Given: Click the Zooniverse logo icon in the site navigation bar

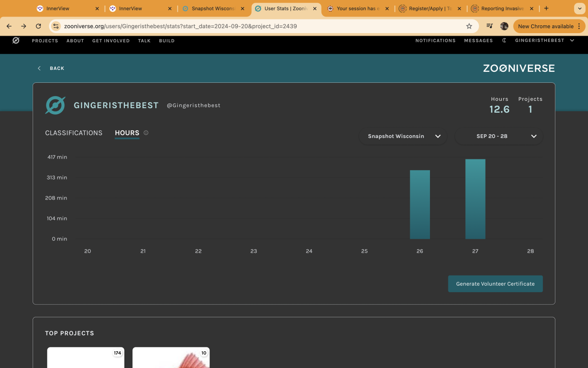Looking at the screenshot, I should pyautogui.click(x=16, y=40).
